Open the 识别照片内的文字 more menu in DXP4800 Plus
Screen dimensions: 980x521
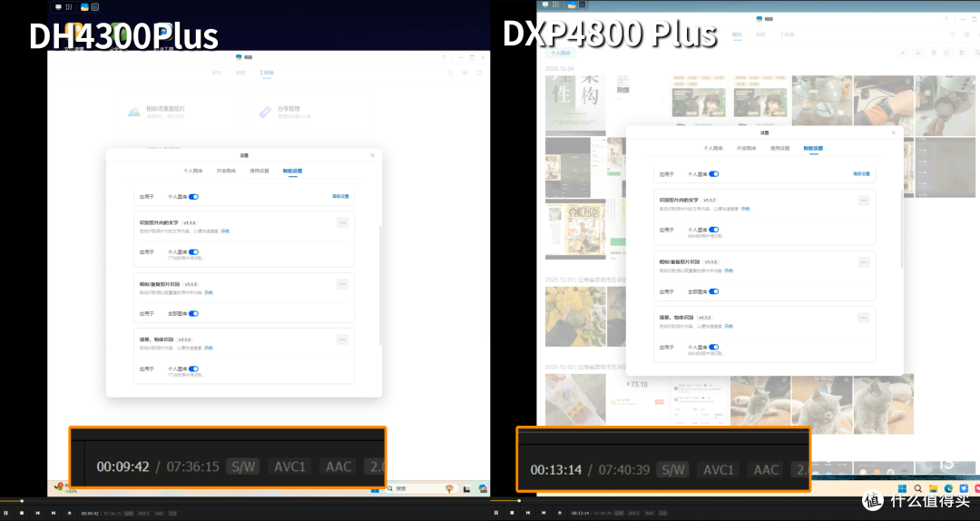pos(863,201)
